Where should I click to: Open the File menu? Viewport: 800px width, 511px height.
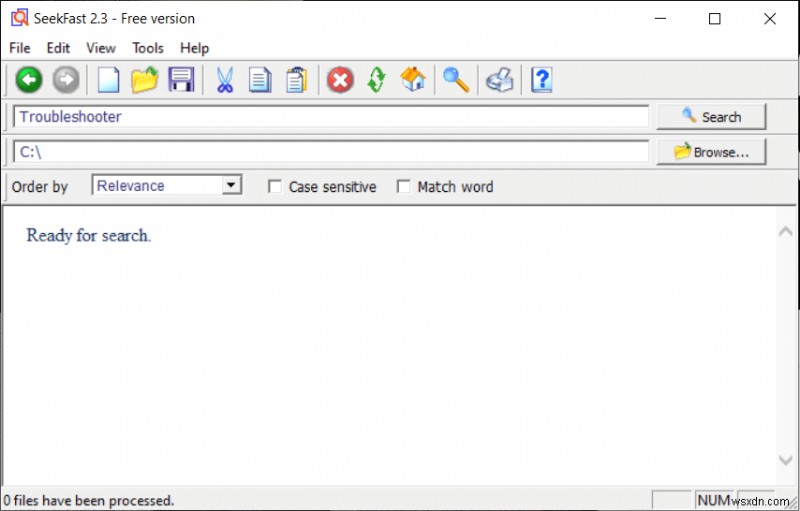click(x=20, y=48)
